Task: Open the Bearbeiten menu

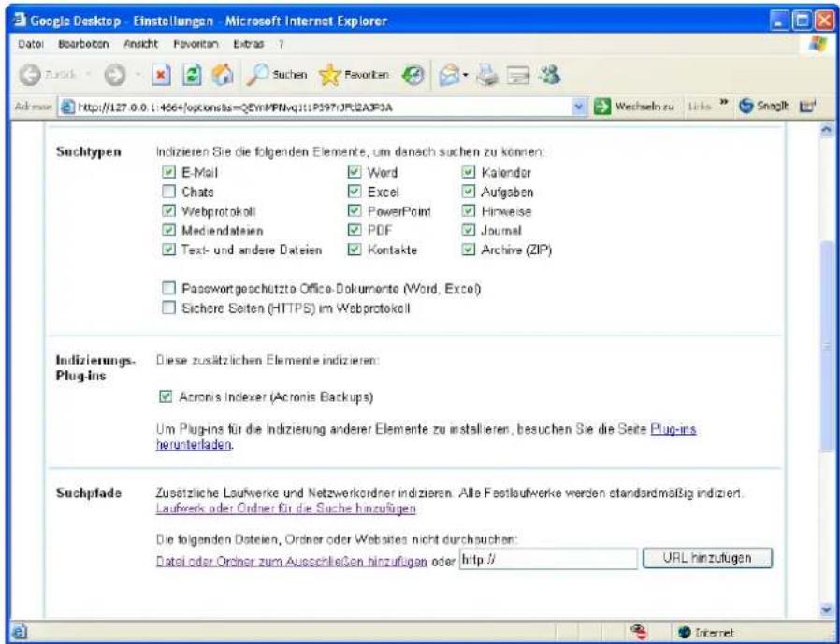Action: click(x=83, y=44)
